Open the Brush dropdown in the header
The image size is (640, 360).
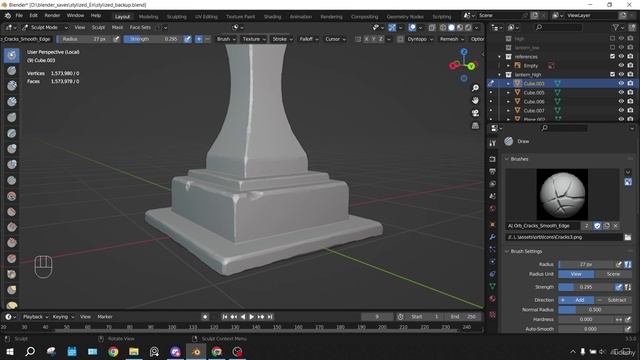pos(226,39)
